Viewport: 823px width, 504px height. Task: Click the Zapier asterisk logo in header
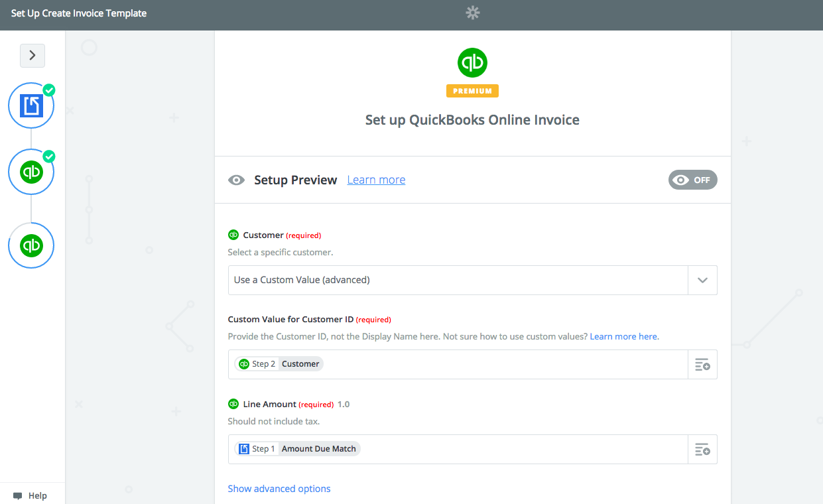(x=472, y=13)
